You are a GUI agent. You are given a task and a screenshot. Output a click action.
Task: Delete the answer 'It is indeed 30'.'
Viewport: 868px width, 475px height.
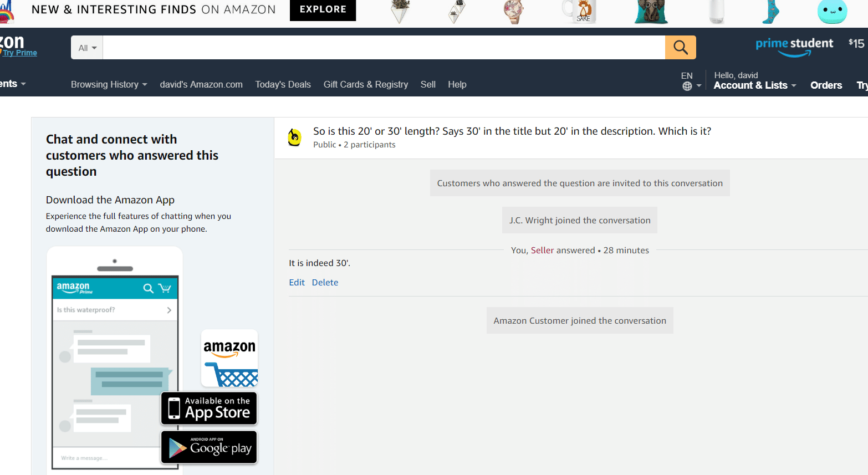coord(325,282)
